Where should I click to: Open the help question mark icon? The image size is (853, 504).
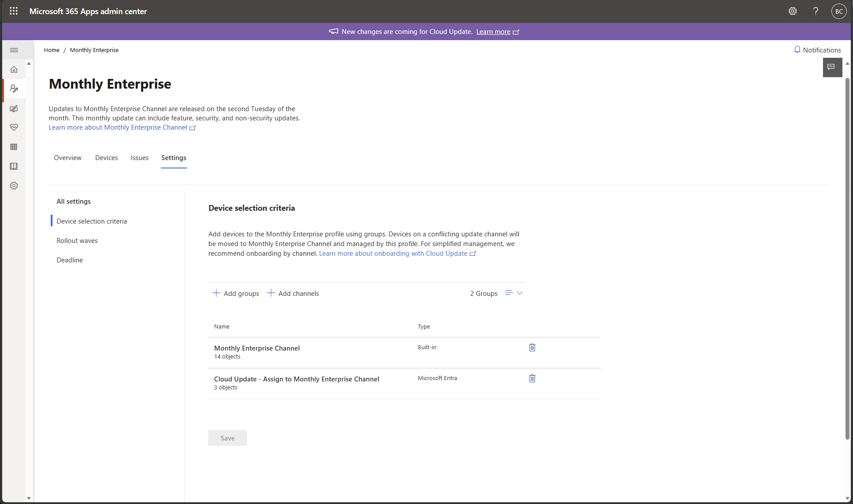pyautogui.click(x=816, y=11)
